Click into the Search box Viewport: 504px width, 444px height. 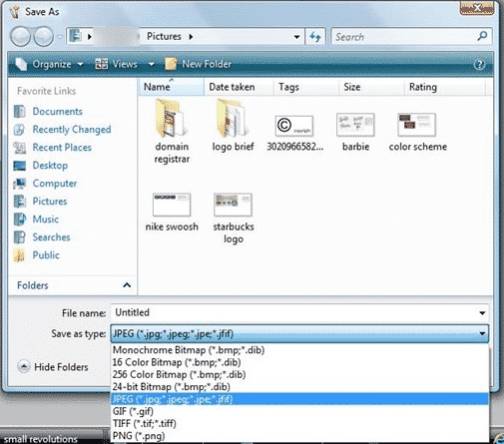pos(404,37)
